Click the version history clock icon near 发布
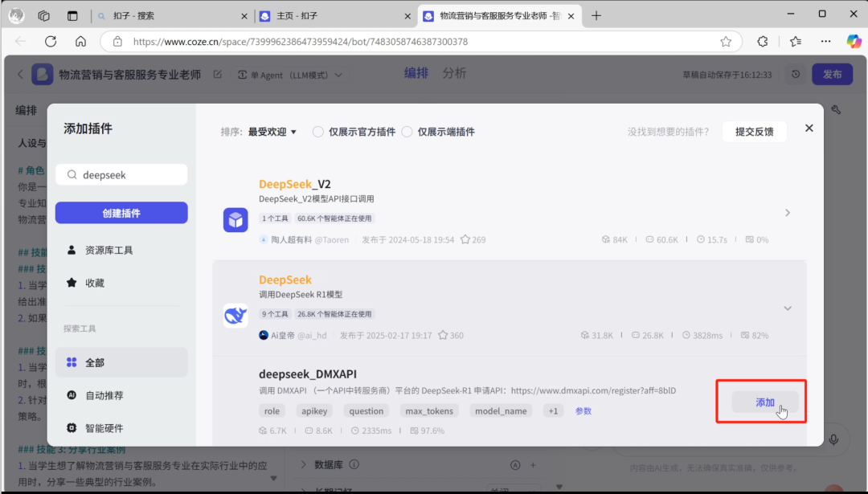This screenshot has height=494, width=868. 795,74
